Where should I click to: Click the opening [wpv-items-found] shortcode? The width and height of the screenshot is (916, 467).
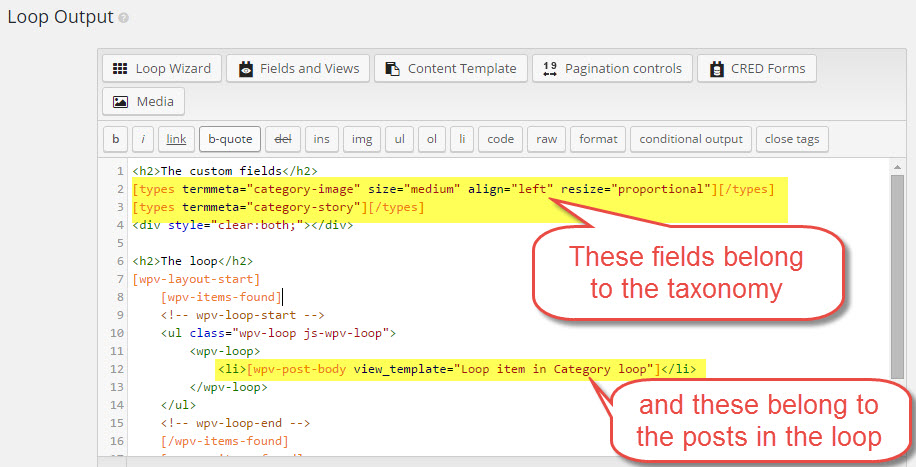click(221, 297)
